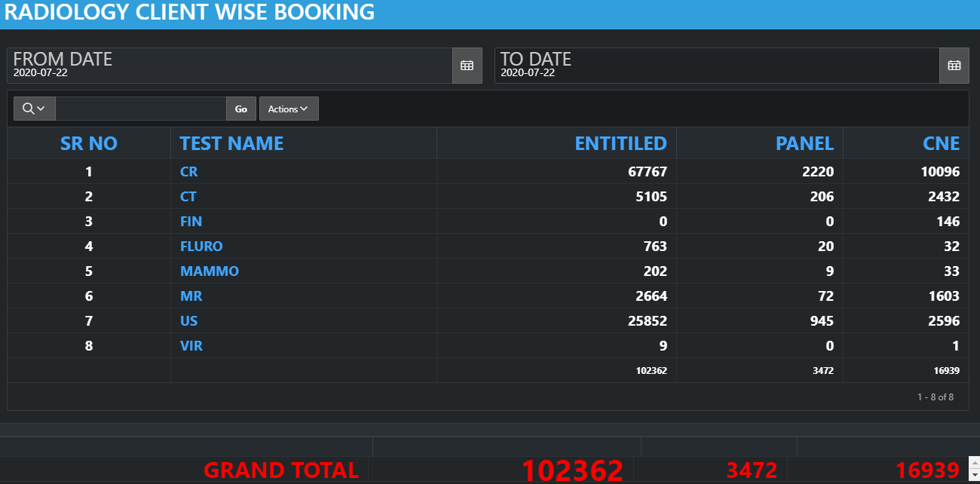The width and height of the screenshot is (980, 484).
Task: Click the pagination text 1 - 8 of 8
Action: click(x=936, y=397)
